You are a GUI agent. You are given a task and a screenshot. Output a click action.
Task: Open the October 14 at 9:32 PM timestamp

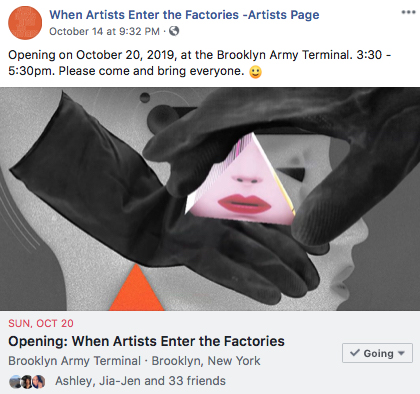[x=104, y=31]
